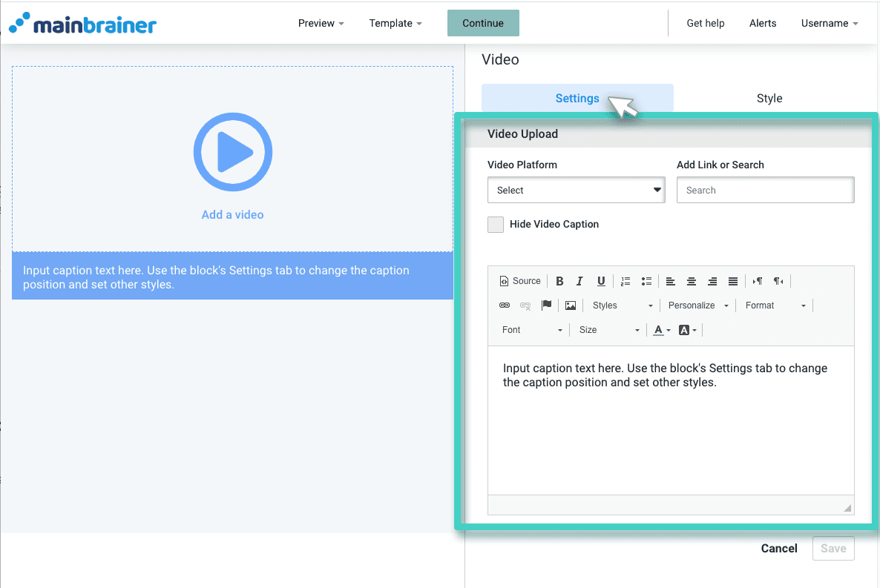Toggle underline formatting
This screenshot has width=880, height=588.
coord(601,281)
